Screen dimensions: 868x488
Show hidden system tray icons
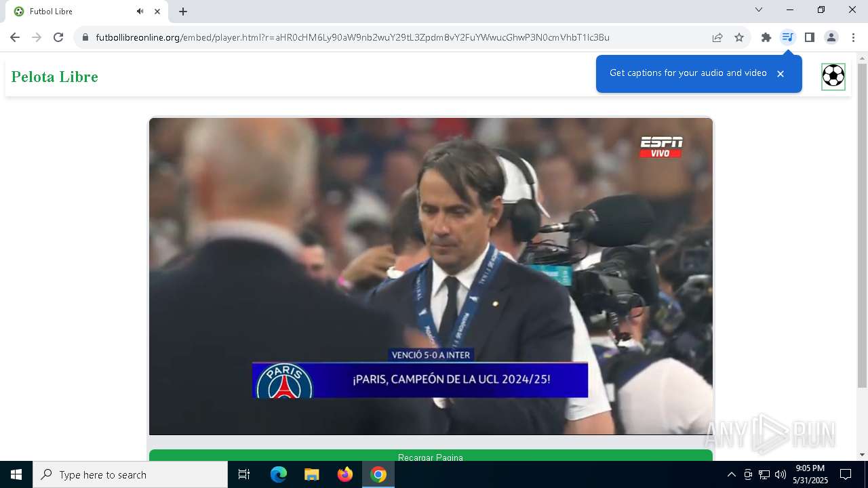(x=731, y=474)
